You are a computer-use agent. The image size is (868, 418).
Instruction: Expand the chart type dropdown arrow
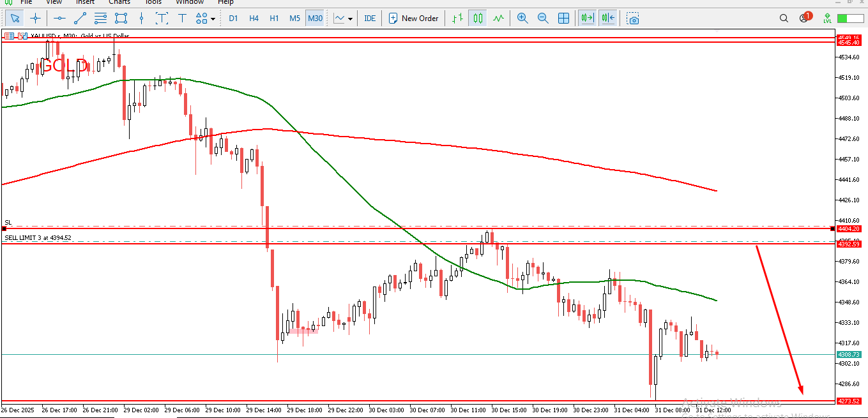click(x=351, y=19)
